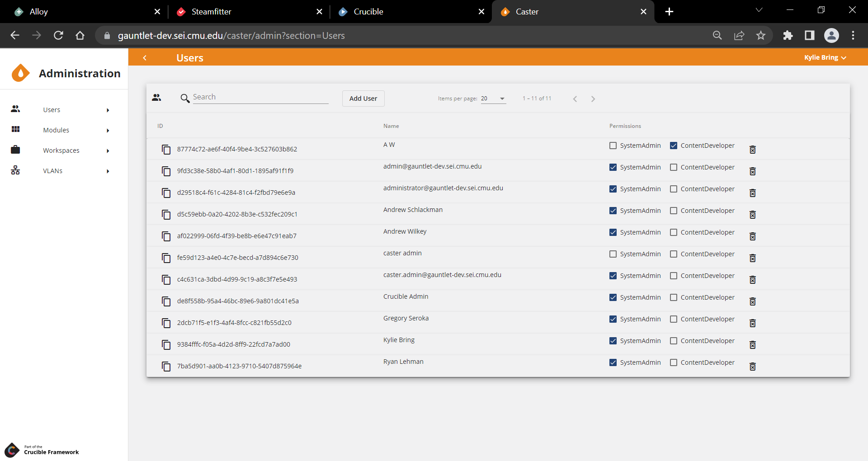This screenshot has width=868, height=461.
Task: Open the Kylie Bring account menu
Action: coord(825,57)
